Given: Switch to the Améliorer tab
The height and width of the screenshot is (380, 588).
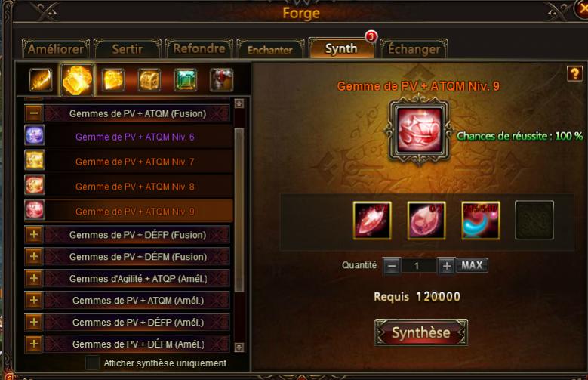Looking at the screenshot, I should click(56, 49).
